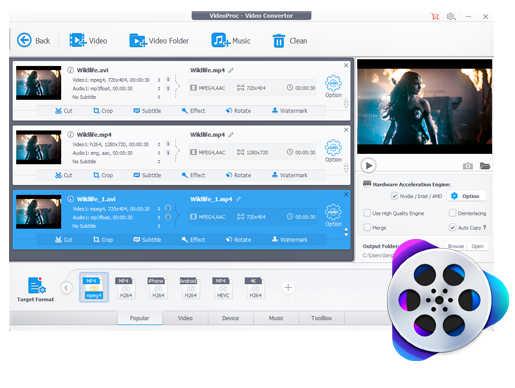Rotate the Wildlife_1.avi video
The height and width of the screenshot is (388, 515).
[x=238, y=239]
